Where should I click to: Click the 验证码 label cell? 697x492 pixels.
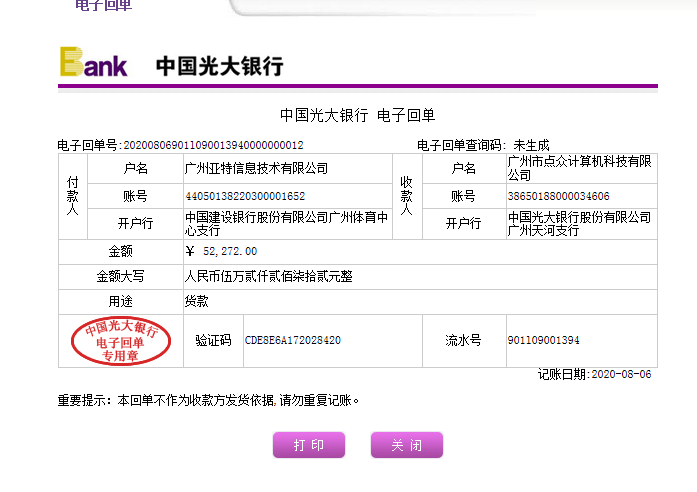[x=213, y=341]
